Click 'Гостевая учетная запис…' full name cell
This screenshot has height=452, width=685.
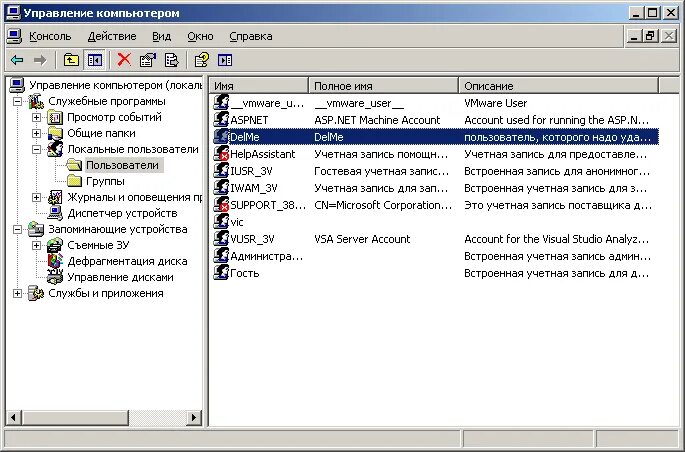(381, 171)
